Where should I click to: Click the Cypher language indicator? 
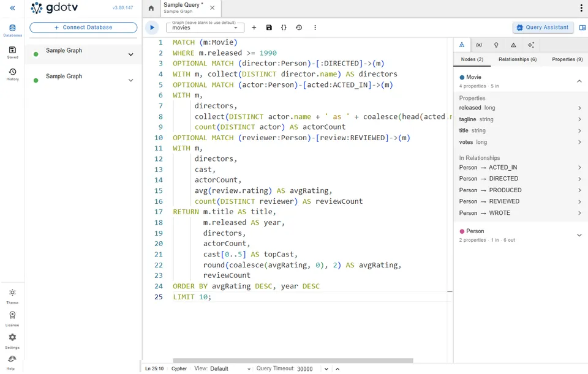click(179, 368)
